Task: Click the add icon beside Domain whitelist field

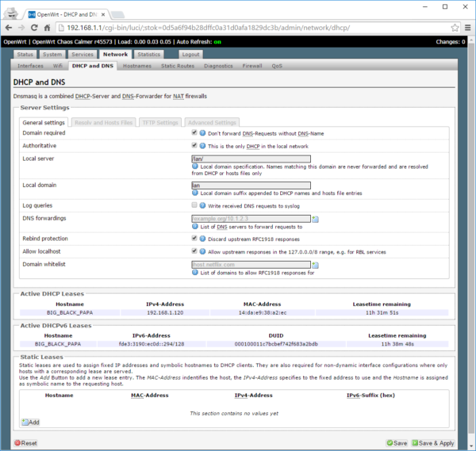Action: [x=315, y=264]
